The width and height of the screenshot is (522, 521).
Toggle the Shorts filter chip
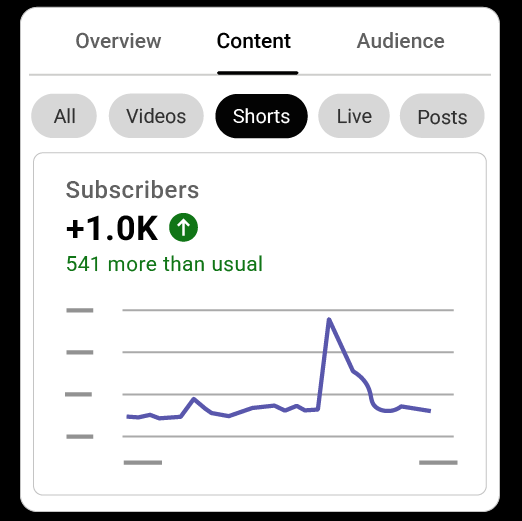[261, 116]
